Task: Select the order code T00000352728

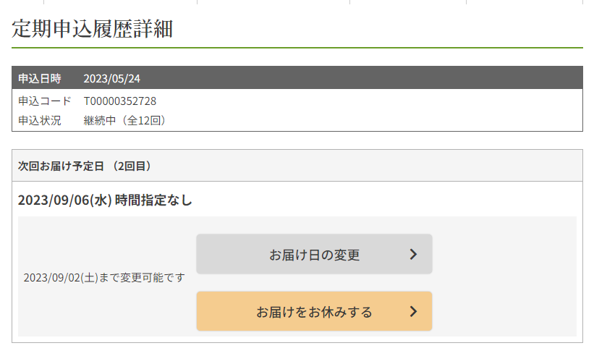Action: (x=119, y=101)
